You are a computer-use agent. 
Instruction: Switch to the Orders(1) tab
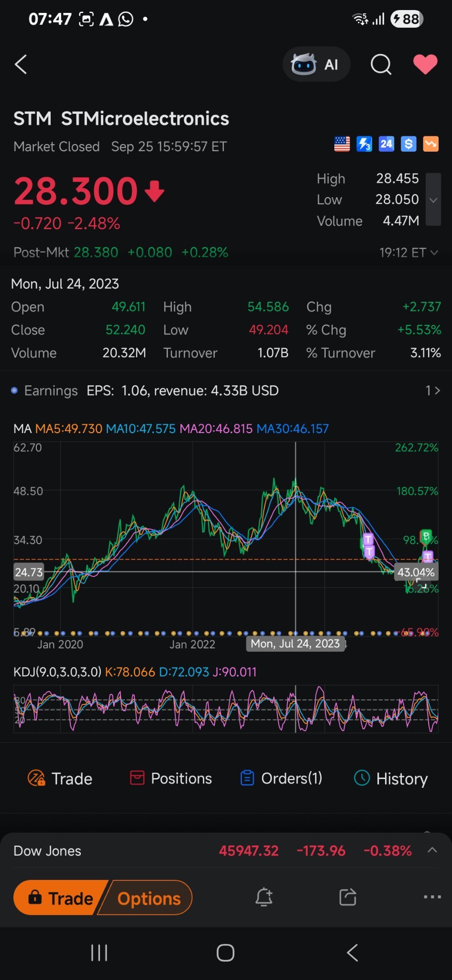coord(281,779)
